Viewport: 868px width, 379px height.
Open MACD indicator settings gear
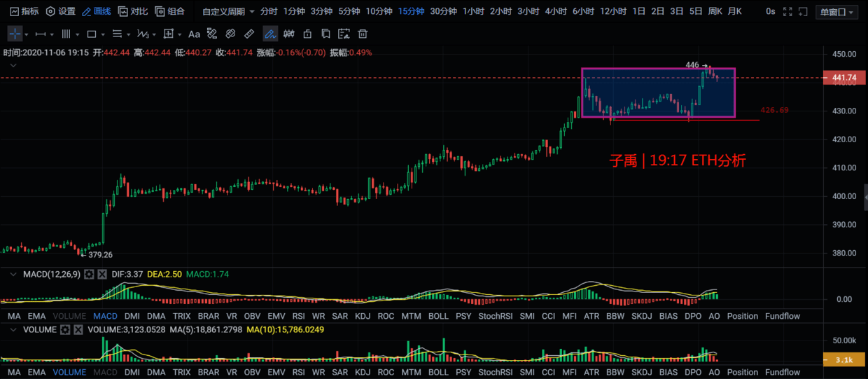(89, 275)
